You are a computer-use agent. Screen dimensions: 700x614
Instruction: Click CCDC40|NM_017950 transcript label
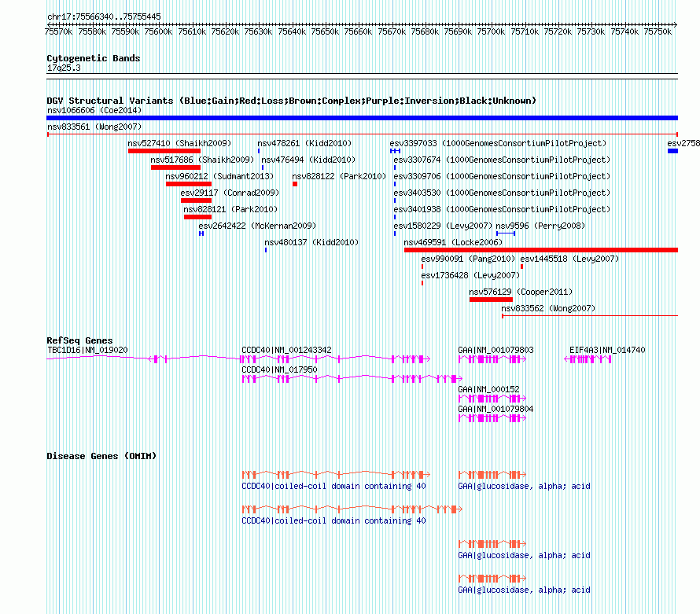[x=279, y=370]
